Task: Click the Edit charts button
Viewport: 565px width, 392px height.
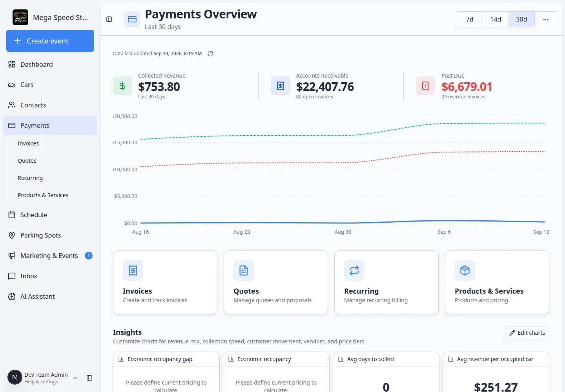Action: tap(527, 333)
